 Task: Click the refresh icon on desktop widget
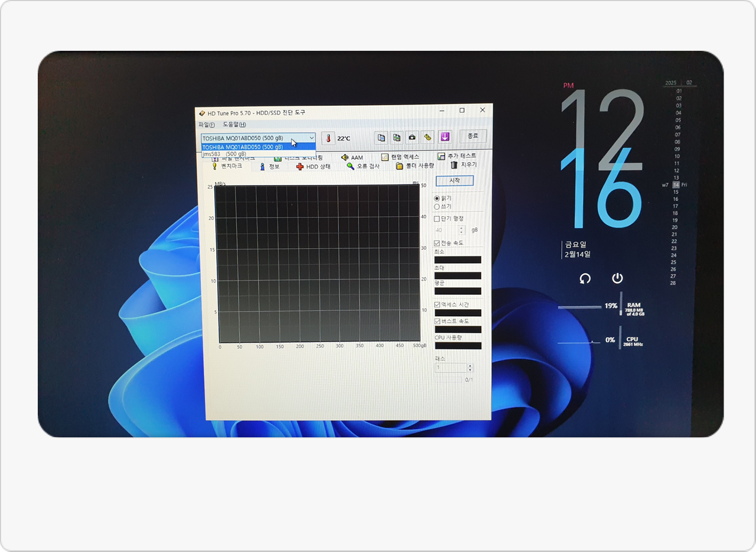pyautogui.click(x=585, y=278)
